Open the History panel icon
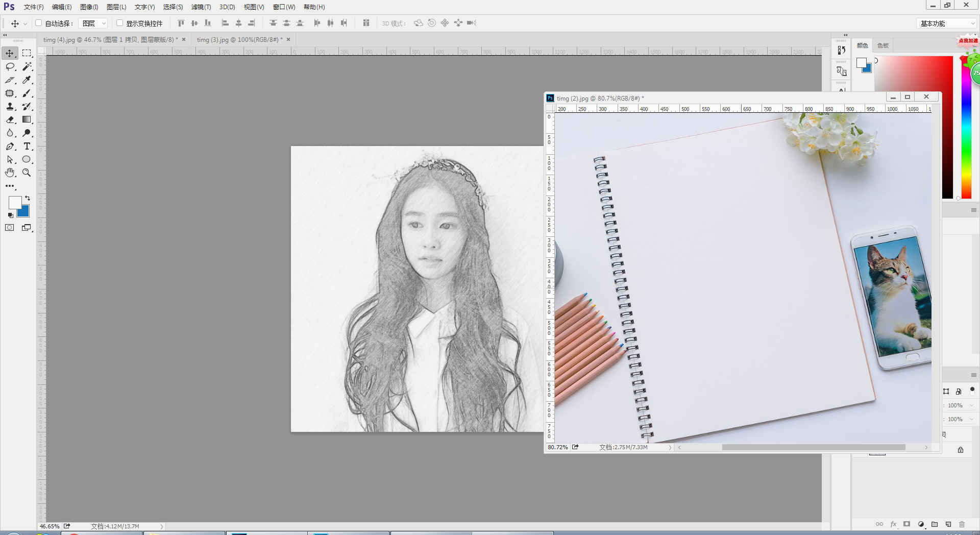980x535 pixels. [x=841, y=50]
